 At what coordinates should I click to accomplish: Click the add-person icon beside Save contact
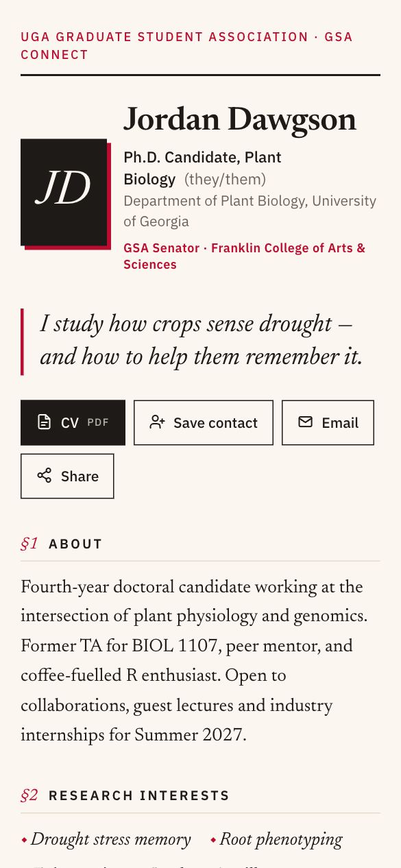click(158, 422)
